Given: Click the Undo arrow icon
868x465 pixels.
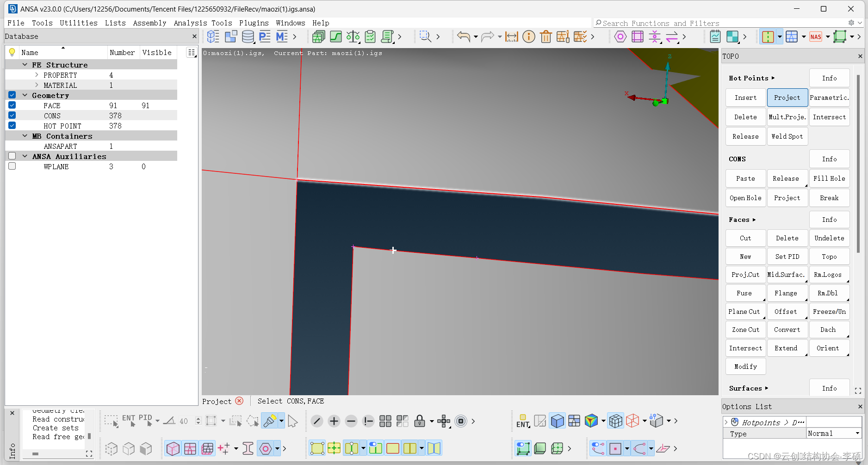Looking at the screenshot, I should pos(463,37).
